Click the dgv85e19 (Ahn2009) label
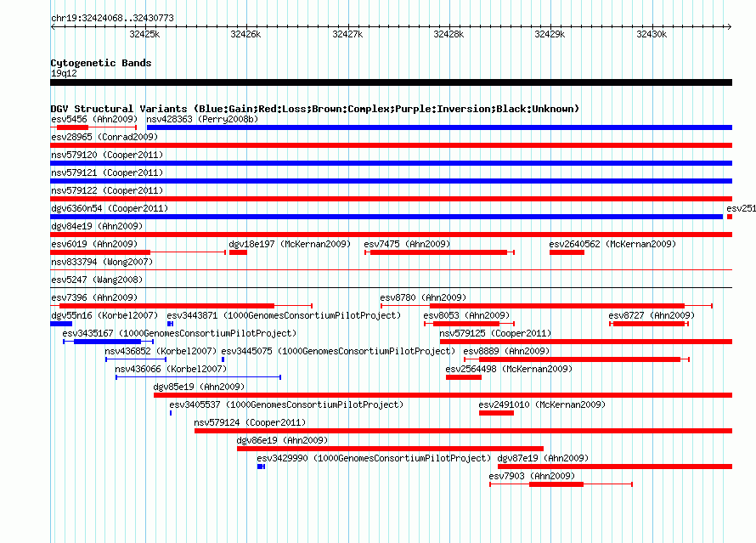This screenshot has width=756, height=543. click(199, 387)
